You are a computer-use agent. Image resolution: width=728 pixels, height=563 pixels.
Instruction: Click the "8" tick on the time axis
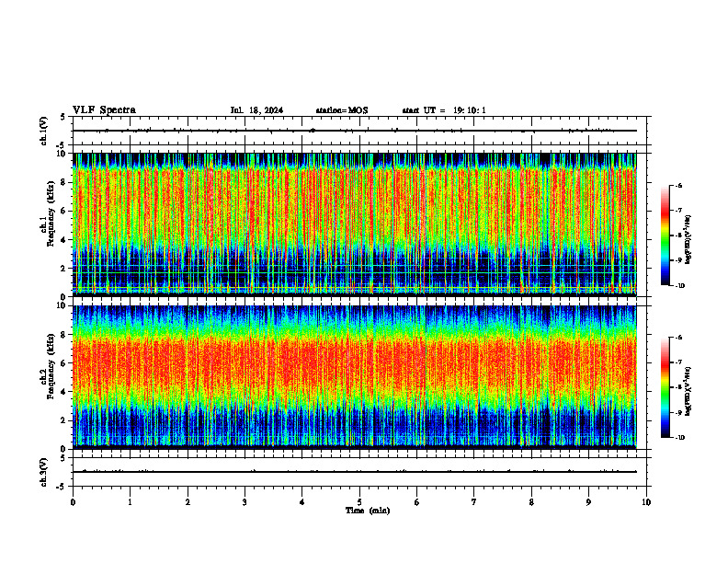(x=531, y=502)
